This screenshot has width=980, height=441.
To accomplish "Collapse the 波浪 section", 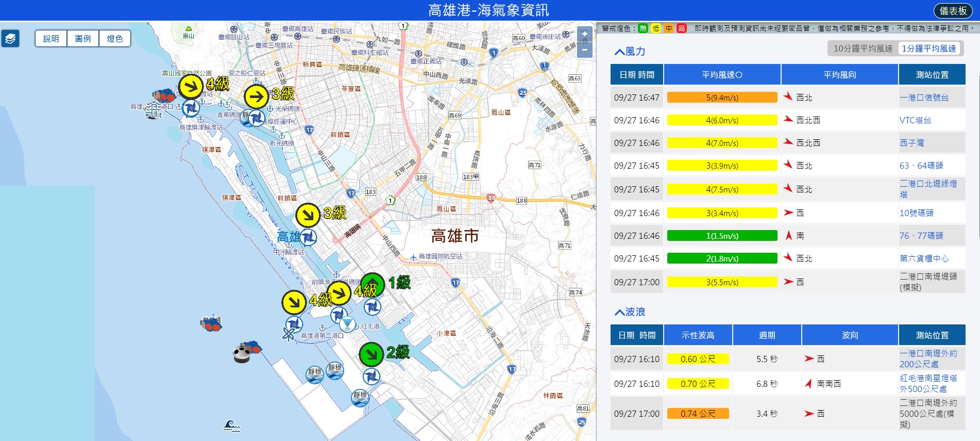I will coord(630,312).
